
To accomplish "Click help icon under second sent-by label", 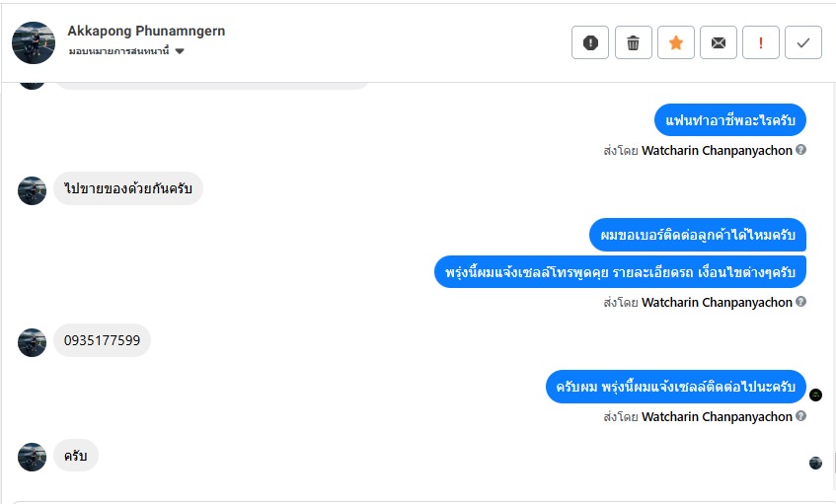I will pyautogui.click(x=801, y=302).
